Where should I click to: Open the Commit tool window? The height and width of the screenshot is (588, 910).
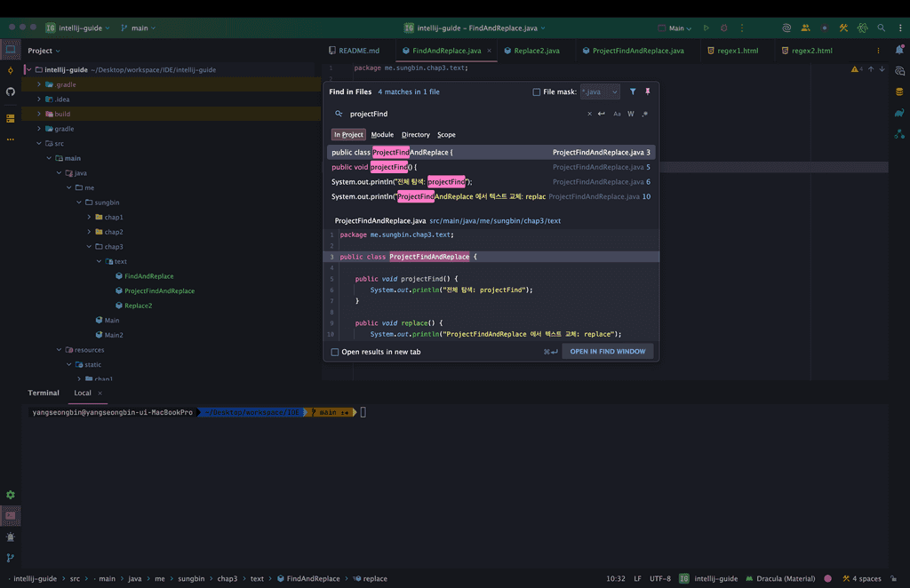coord(11,71)
